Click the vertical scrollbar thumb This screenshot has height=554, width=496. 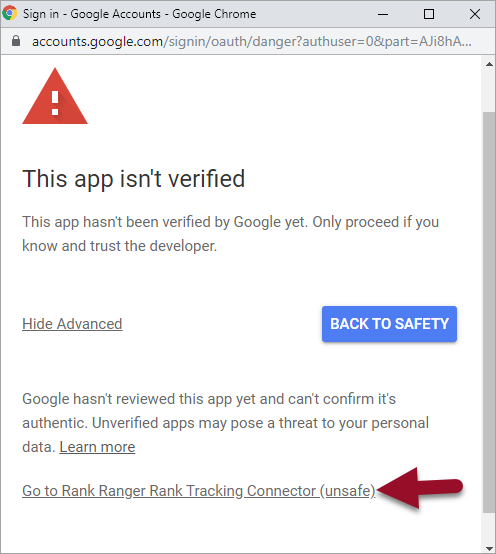(489, 312)
